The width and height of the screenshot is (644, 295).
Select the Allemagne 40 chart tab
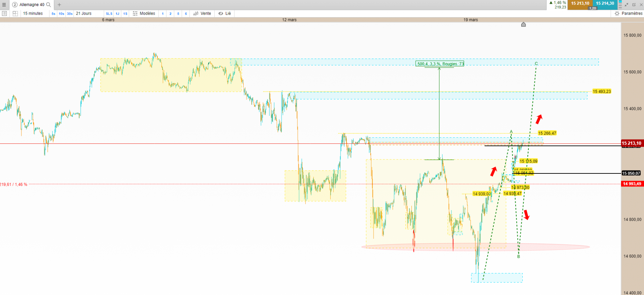pyautogui.click(x=32, y=5)
